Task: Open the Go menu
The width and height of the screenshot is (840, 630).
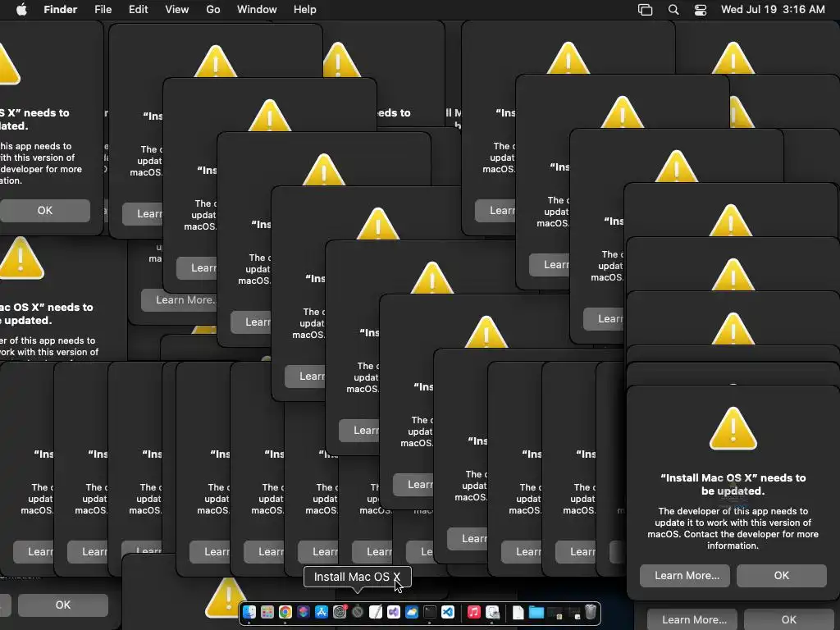Action: point(213,10)
